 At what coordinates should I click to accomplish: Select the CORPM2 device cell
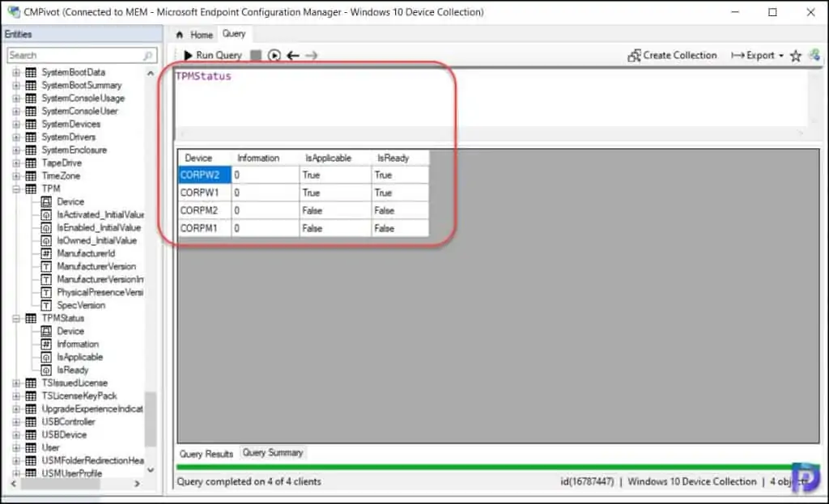205,210
